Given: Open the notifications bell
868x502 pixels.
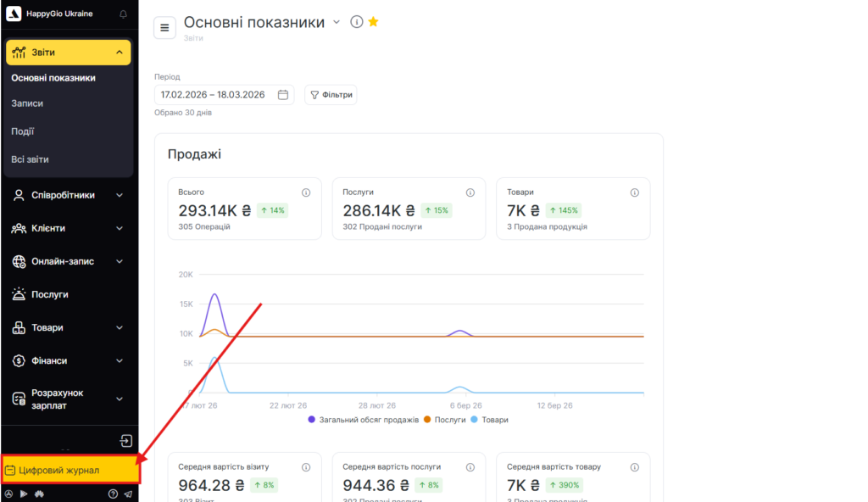Looking at the screenshot, I should point(123,14).
